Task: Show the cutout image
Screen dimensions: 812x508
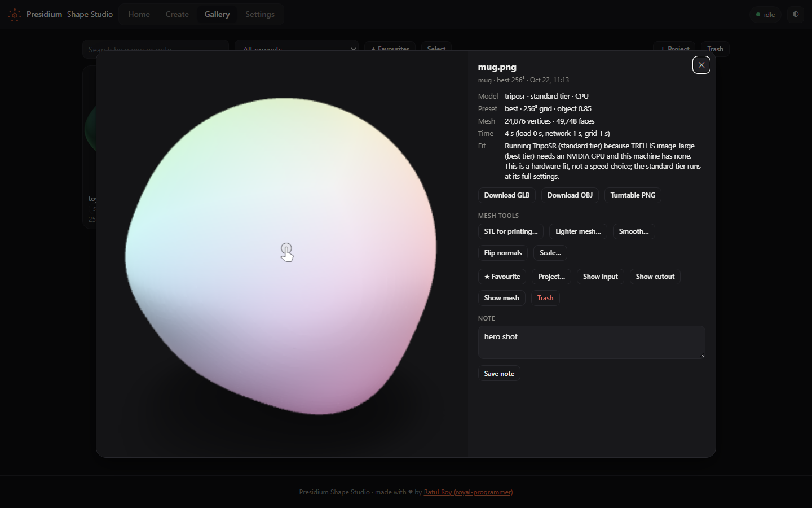Action: (655, 277)
